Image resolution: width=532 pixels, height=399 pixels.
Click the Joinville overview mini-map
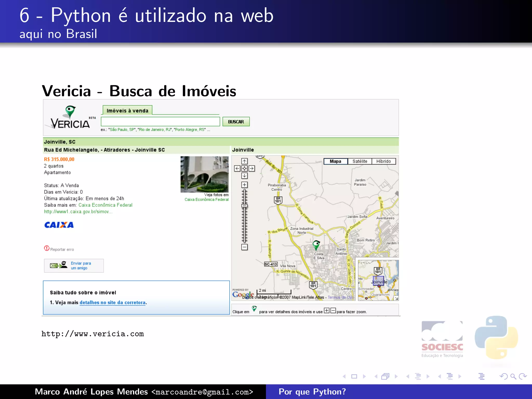[378, 280]
